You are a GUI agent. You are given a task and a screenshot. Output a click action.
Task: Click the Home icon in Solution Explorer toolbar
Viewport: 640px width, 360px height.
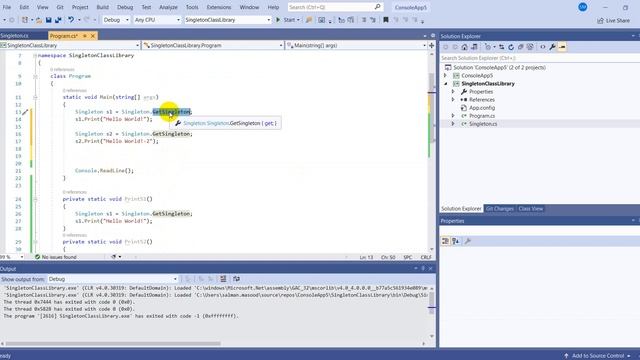pyautogui.click(x=464, y=47)
